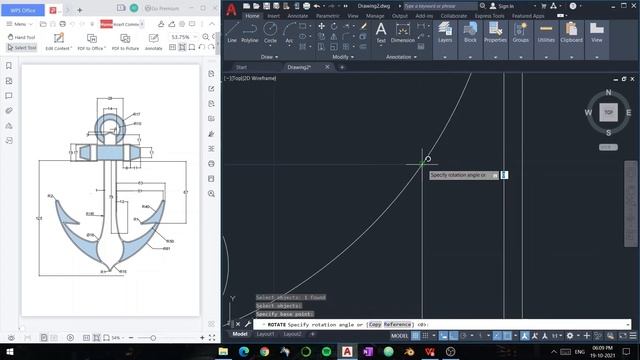This screenshot has width=640, height=360.
Task: Expand Layers panel arrow beneath button
Action: [x=445, y=58]
